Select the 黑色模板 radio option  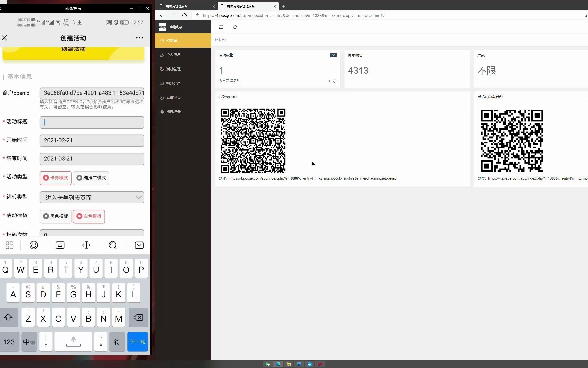56,216
